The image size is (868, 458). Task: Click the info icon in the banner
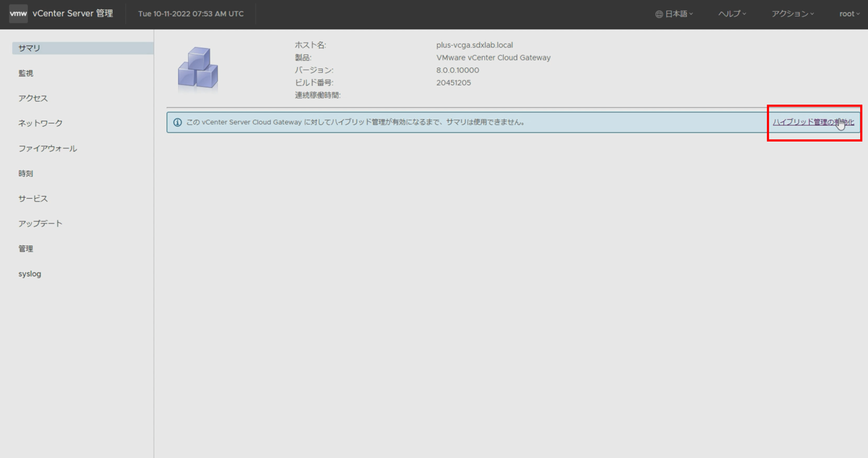coord(177,122)
